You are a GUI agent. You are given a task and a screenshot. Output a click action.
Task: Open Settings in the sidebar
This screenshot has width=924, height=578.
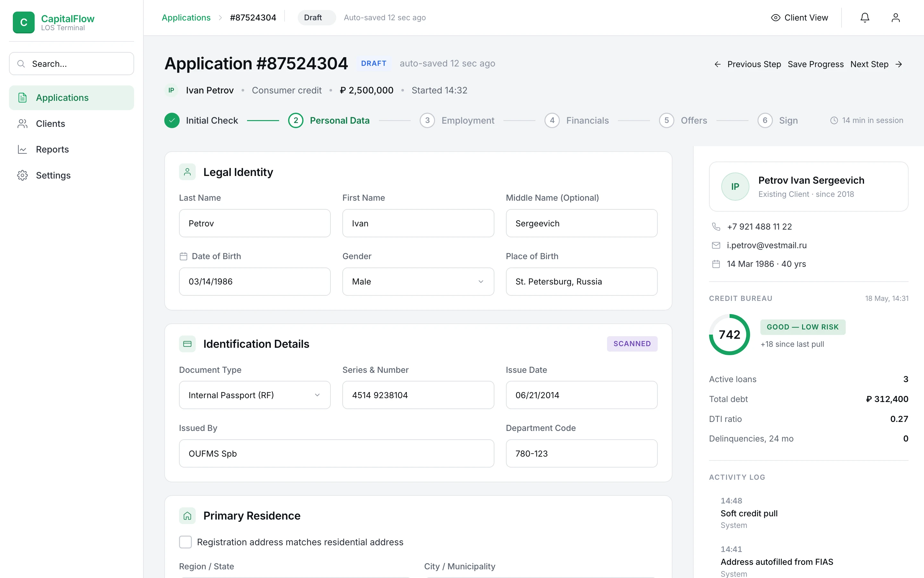[72, 175]
